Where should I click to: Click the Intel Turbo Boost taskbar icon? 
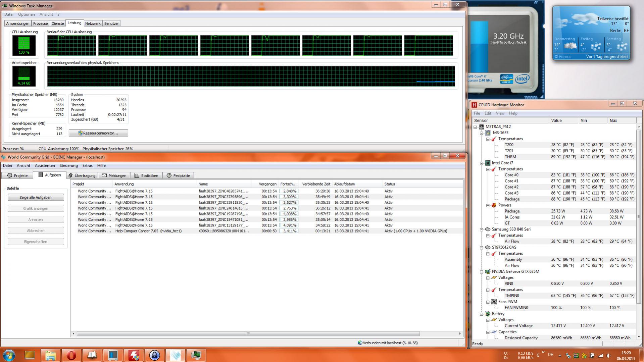point(113,355)
